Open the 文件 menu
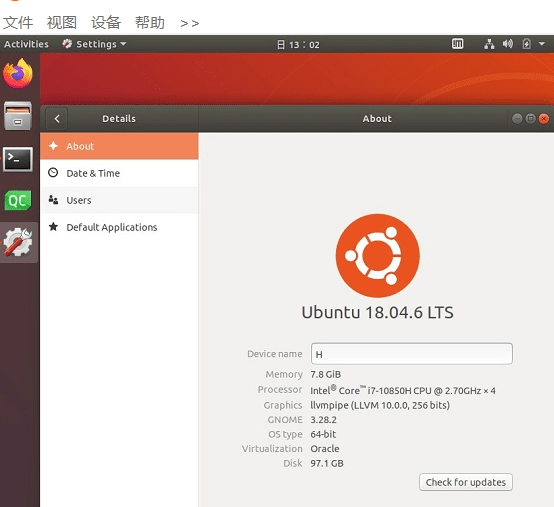 (x=18, y=23)
